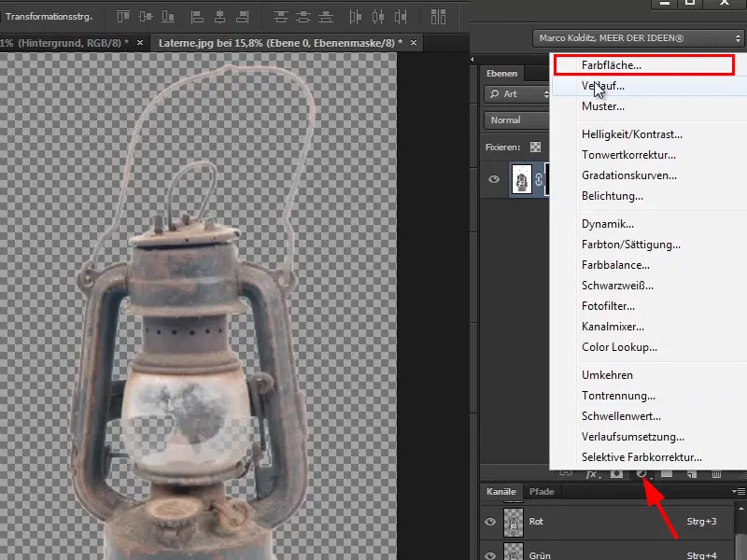The image size is (747, 560).
Task: Select Tonwertkorrektur... adjustment
Action: (649, 155)
